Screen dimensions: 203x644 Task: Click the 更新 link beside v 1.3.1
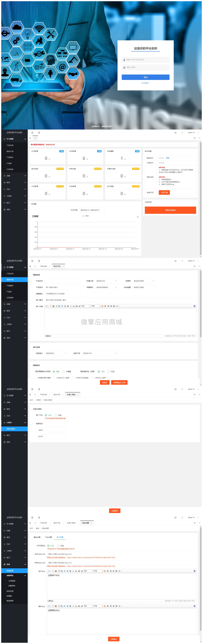pyautogui.click(x=168, y=158)
